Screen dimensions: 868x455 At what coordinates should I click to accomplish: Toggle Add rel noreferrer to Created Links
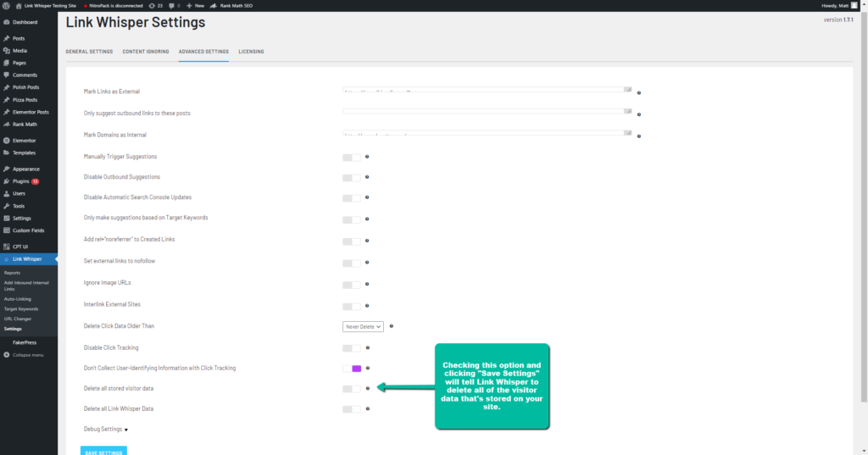pos(352,241)
